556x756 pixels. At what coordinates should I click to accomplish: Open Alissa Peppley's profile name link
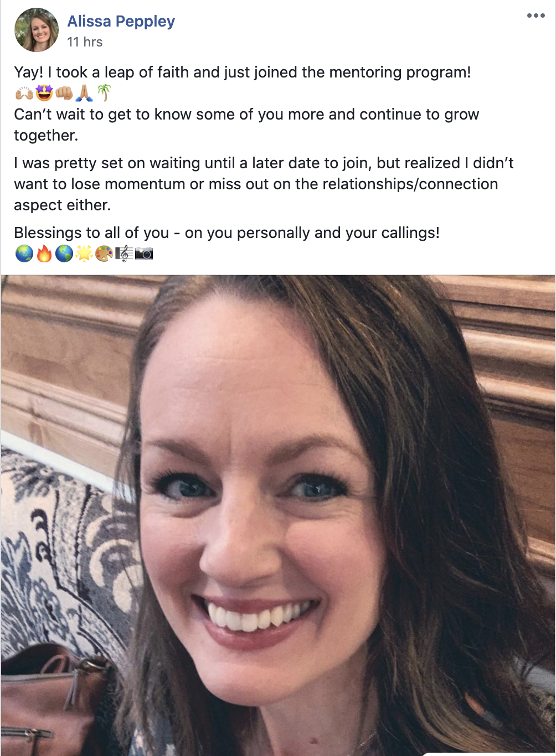tap(121, 22)
